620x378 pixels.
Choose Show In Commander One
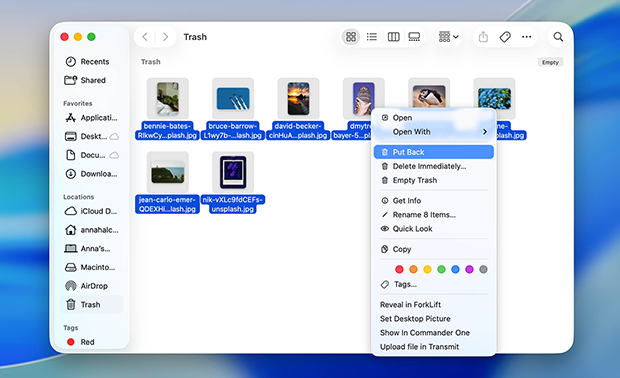coord(434,333)
